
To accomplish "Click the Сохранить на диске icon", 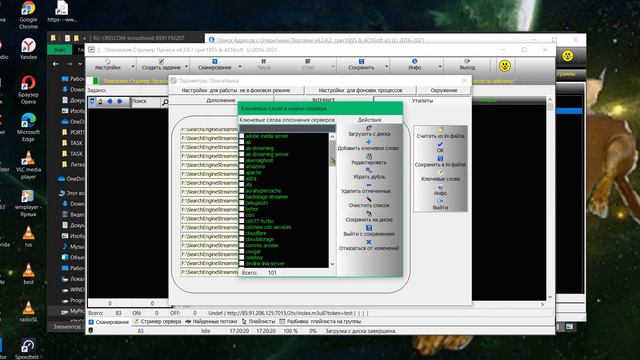I will click(x=369, y=213).
